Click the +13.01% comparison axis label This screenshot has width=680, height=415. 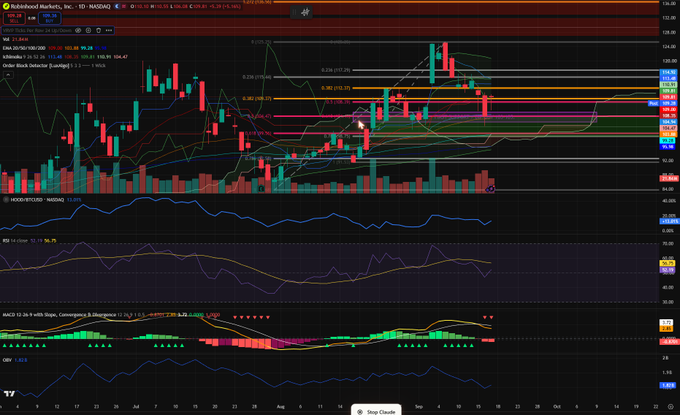(x=669, y=221)
